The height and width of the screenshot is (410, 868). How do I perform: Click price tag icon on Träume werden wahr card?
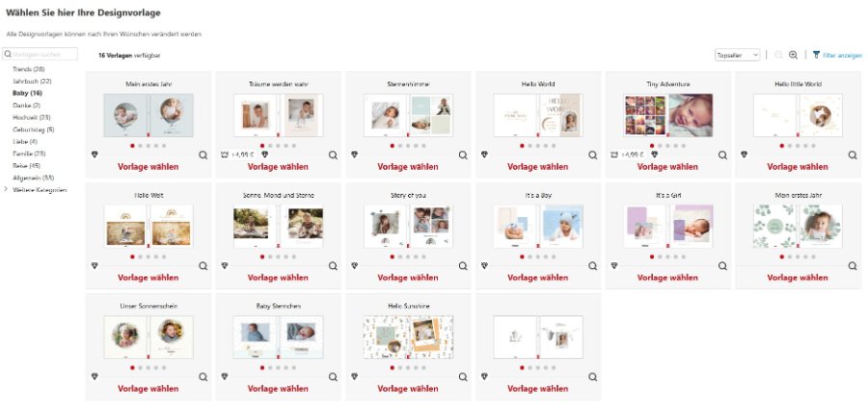225,154
